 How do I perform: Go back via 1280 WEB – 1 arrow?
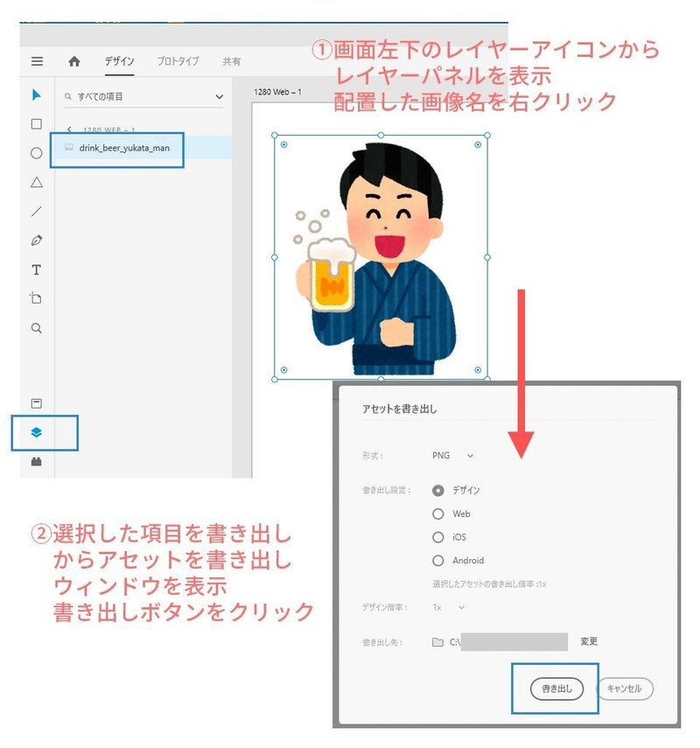tap(70, 129)
